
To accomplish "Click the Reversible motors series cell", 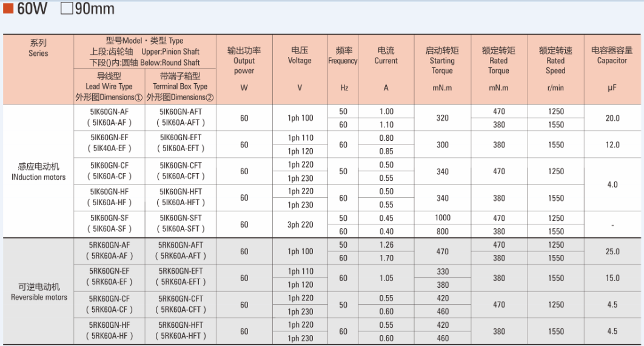I will pos(39,291).
